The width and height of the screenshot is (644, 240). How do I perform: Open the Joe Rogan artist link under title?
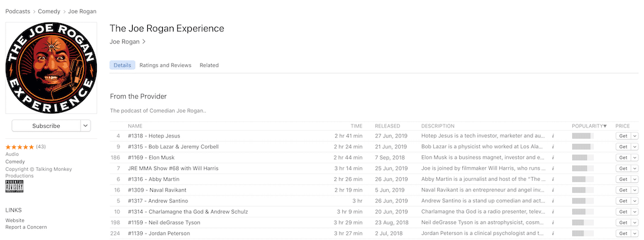(x=128, y=41)
